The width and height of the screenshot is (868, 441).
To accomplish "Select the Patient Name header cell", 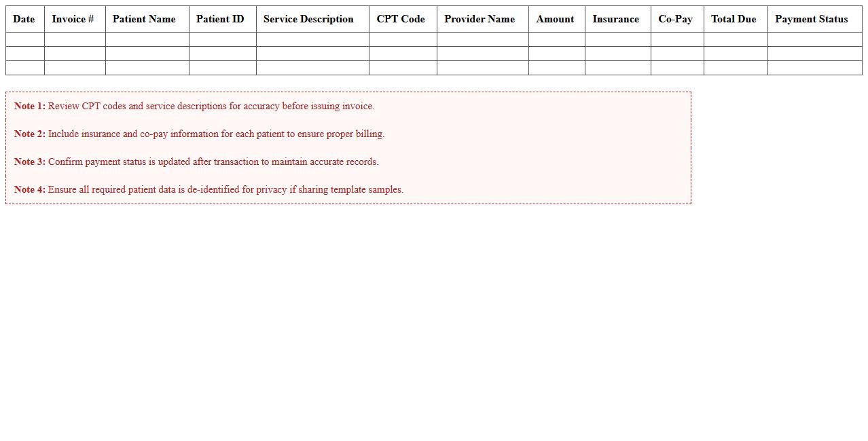I will 143,19.
